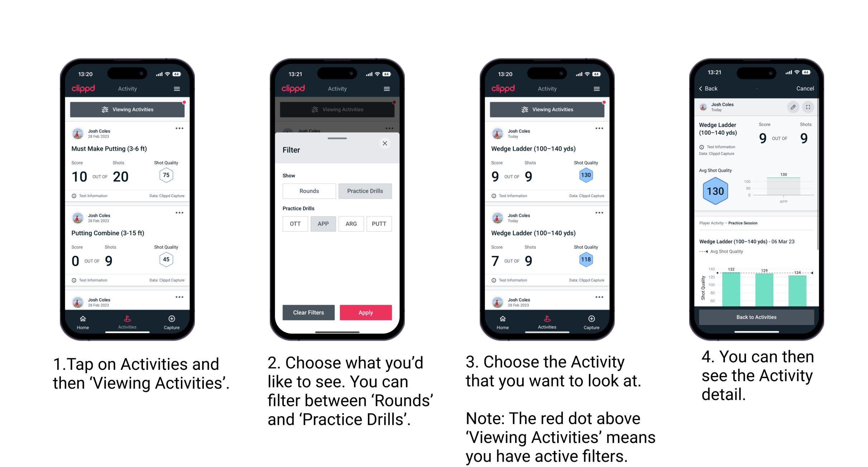Tap Clear Filters to reset selections

click(309, 312)
